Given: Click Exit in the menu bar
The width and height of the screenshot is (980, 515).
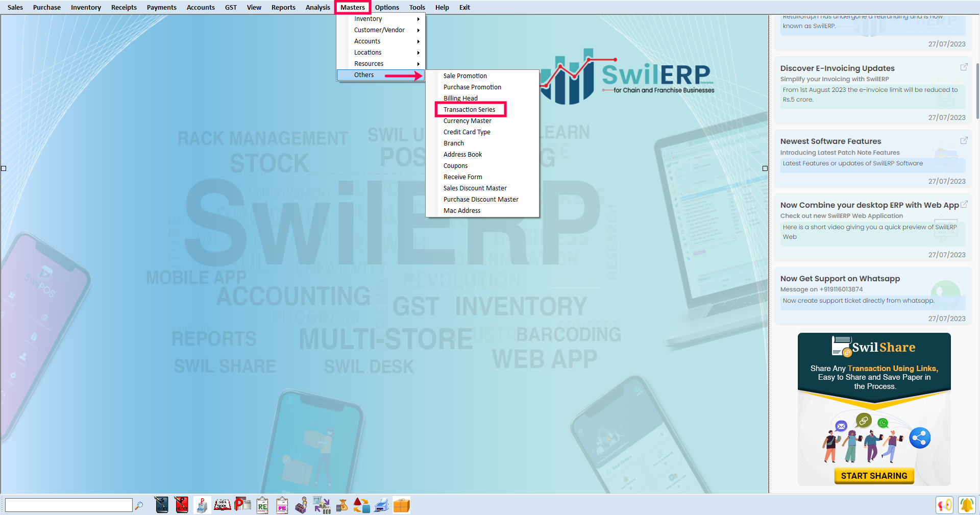Looking at the screenshot, I should (464, 7).
